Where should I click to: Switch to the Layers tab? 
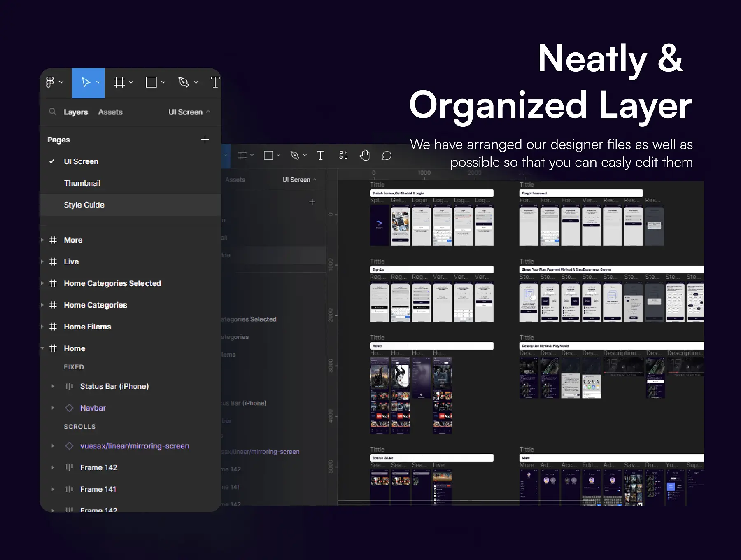click(x=76, y=112)
